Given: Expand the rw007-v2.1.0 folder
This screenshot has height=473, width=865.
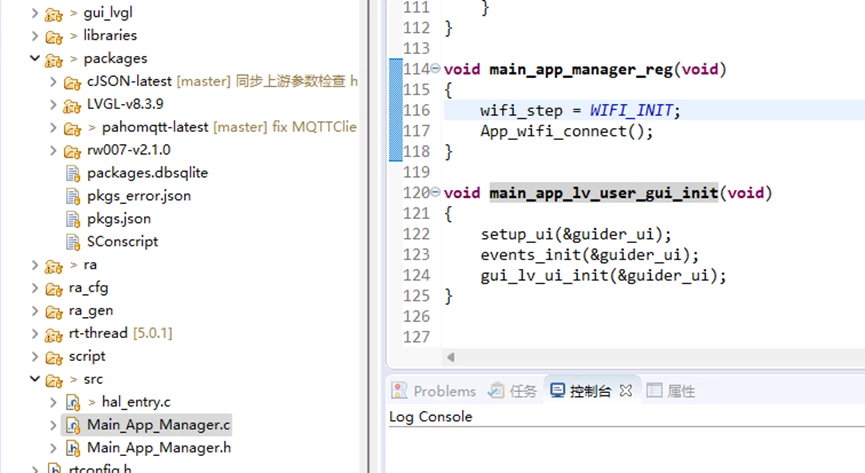Looking at the screenshot, I should pos(53,150).
